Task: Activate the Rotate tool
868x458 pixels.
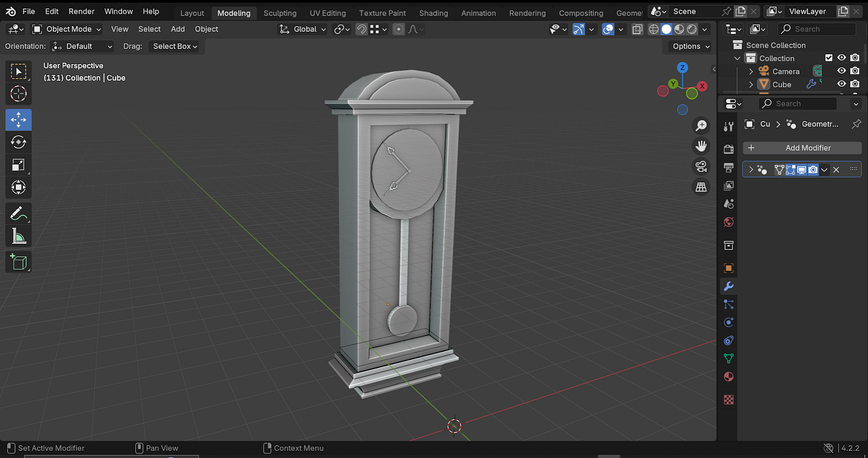Action: click(x=18, y=142)
